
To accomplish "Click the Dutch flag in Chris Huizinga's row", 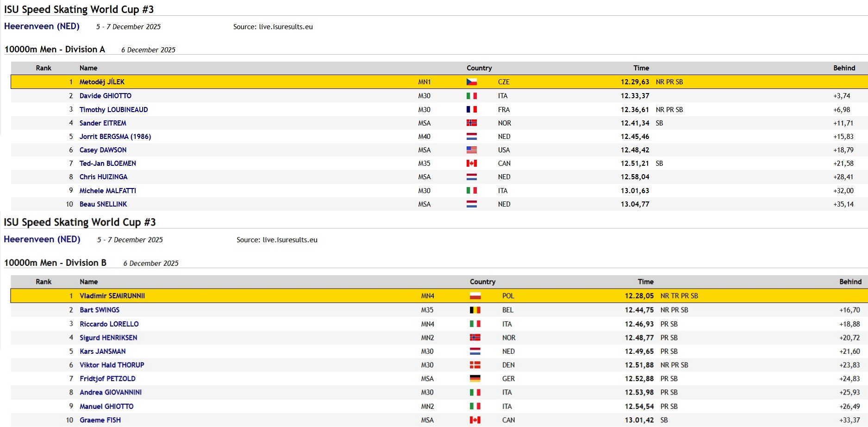I will point(471,177).
